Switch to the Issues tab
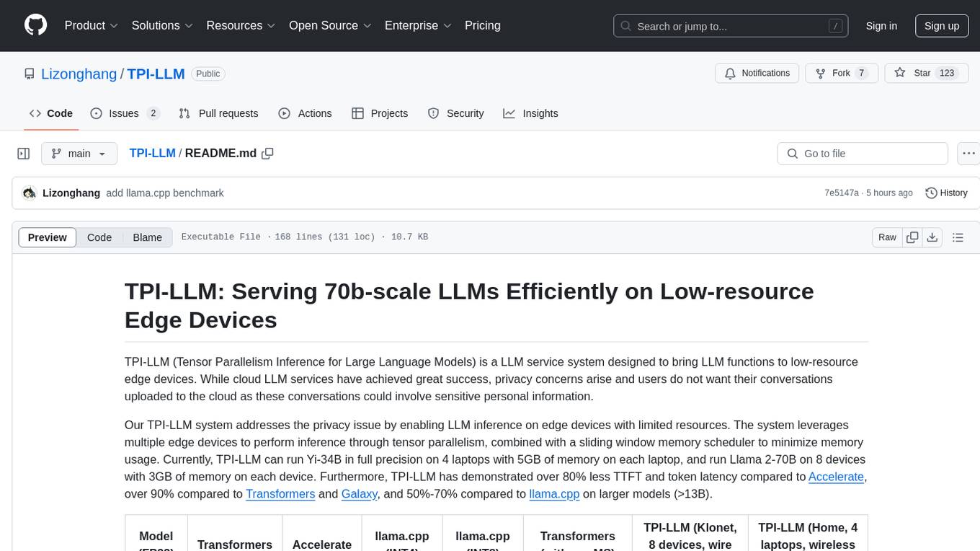Viewport: 980px width, 551px height. pos(125,113)
